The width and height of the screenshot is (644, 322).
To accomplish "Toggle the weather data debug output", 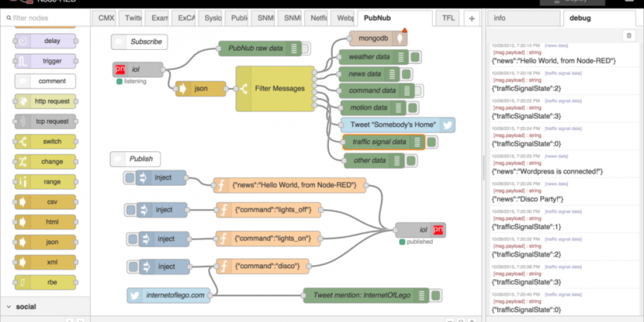I will [415, 57].
